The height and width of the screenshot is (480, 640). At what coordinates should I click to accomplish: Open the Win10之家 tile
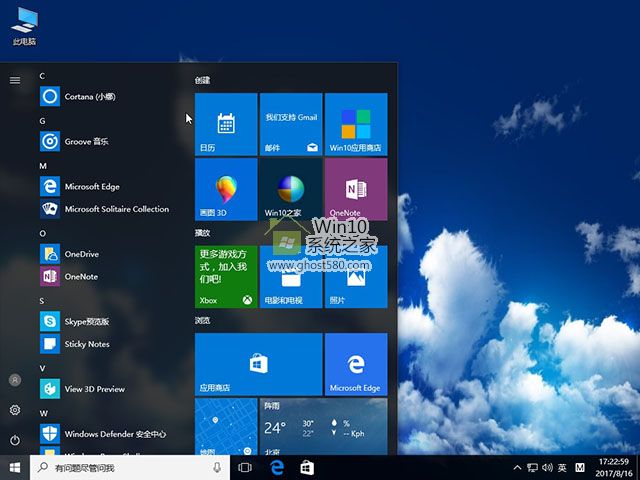coord(291,189)
